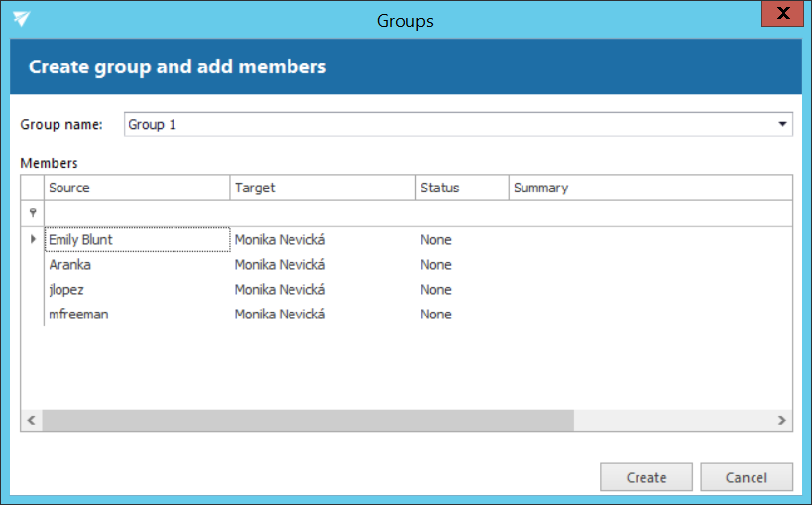
Task: Click the Status column header
Action: (462, 188)
